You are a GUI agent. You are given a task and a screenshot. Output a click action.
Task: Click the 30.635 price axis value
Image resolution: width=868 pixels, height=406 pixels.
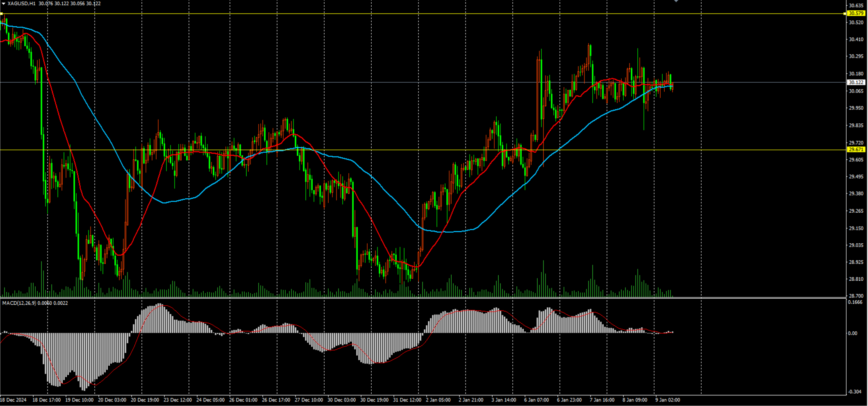pyautogui.click(x=856, y=6)
